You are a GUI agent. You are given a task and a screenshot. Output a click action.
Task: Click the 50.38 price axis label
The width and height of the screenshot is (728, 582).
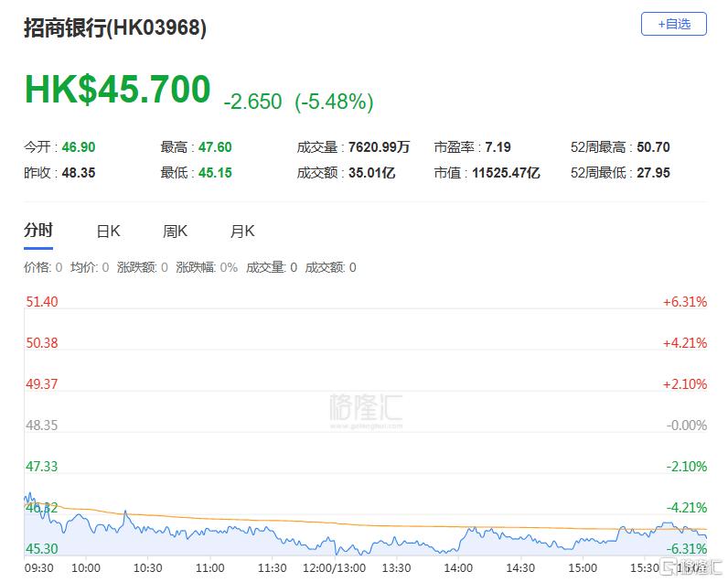tap(42, 343)
